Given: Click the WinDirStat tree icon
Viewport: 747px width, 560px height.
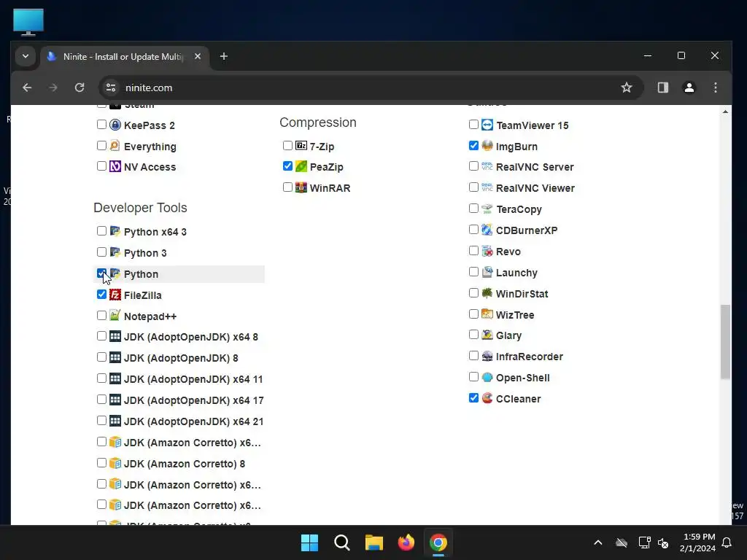Looking at the screenshot, I should [487, 293].
